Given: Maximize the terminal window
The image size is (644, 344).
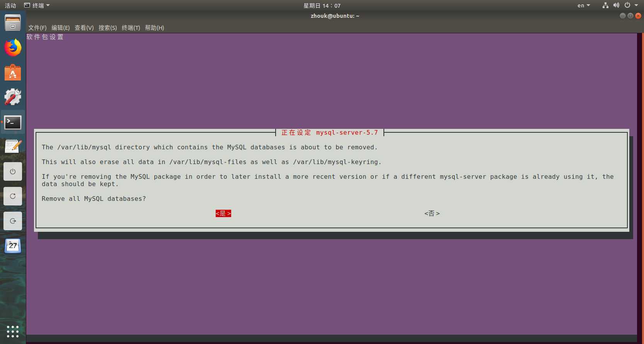Looking at the screenshot, I should pos(630,16).
